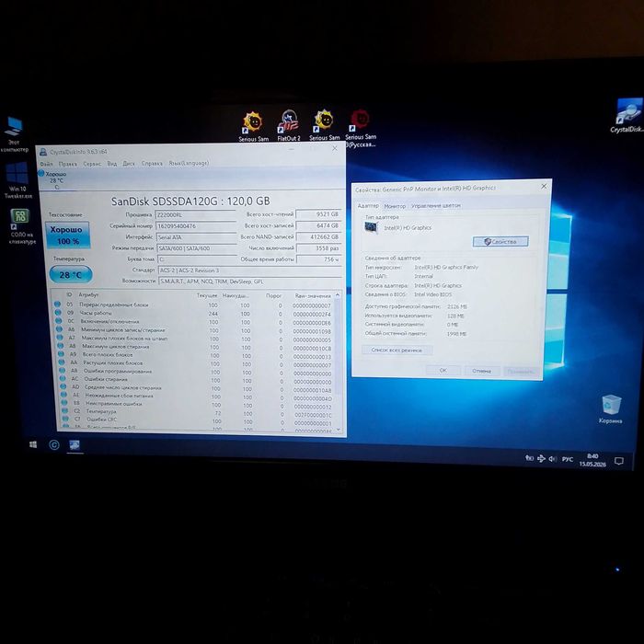Image resolution: width=644 pixels, height=644 pixels.
Task: Close the CrystalDiskInfo window
Action: pyautogui.click(x=335, y=148)
